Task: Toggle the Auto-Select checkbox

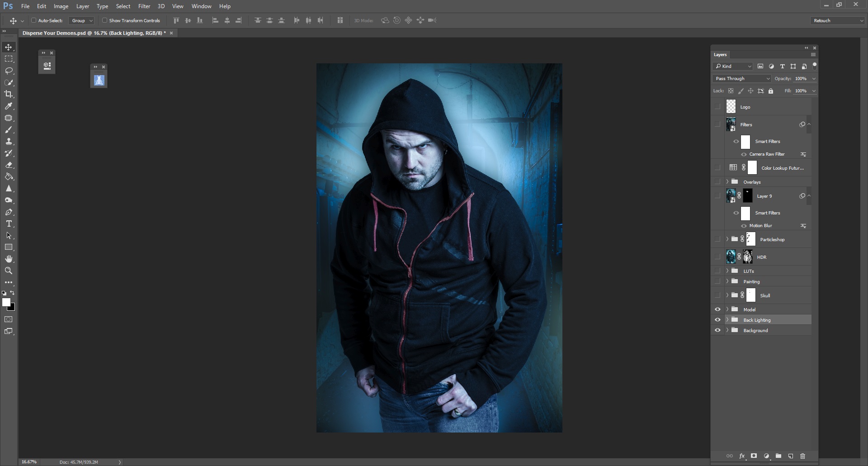Action: tap(34, 20)
